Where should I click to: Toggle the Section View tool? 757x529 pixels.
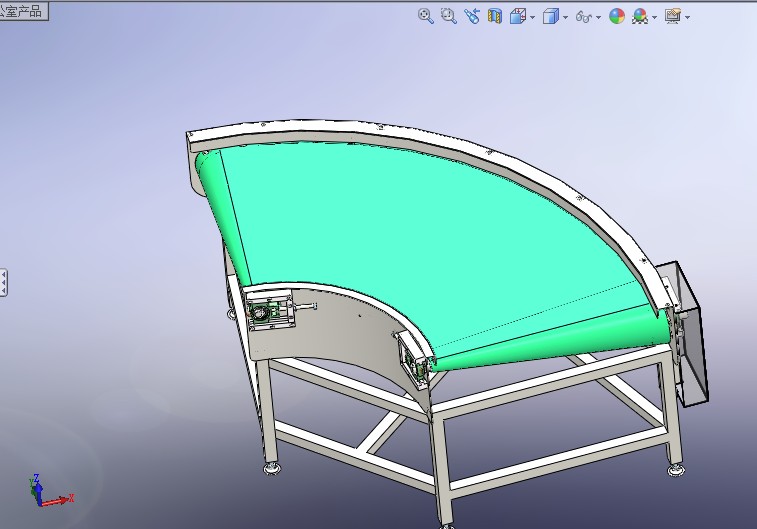pyautogui.click(x=495, y=16)
